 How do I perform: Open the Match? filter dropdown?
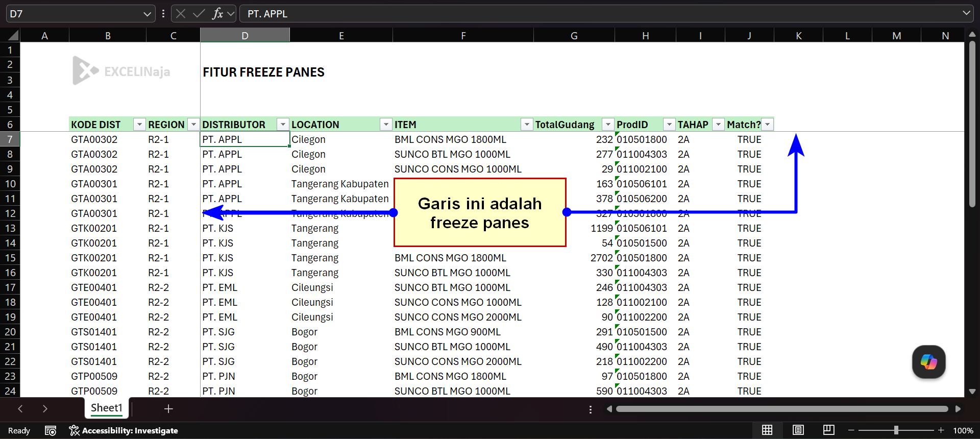click(x=767, y=125)
